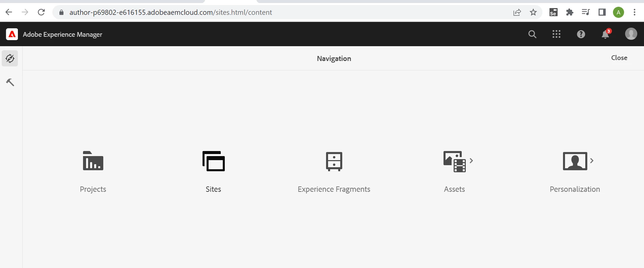Close the Navigation panel

pyautogui.click(x=619, y=58)
